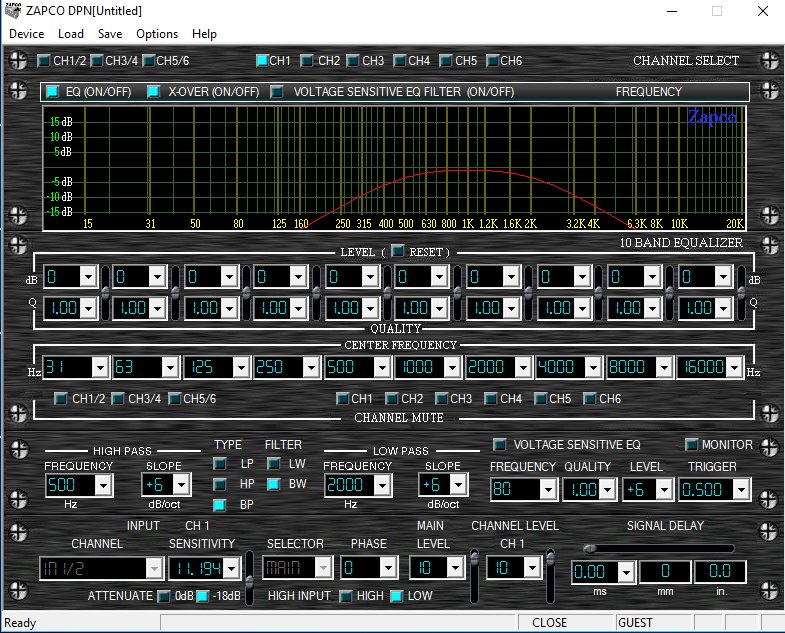Click the LEVEL RESET button
Viewport: 785px width, 633px height.
(397, 251)
